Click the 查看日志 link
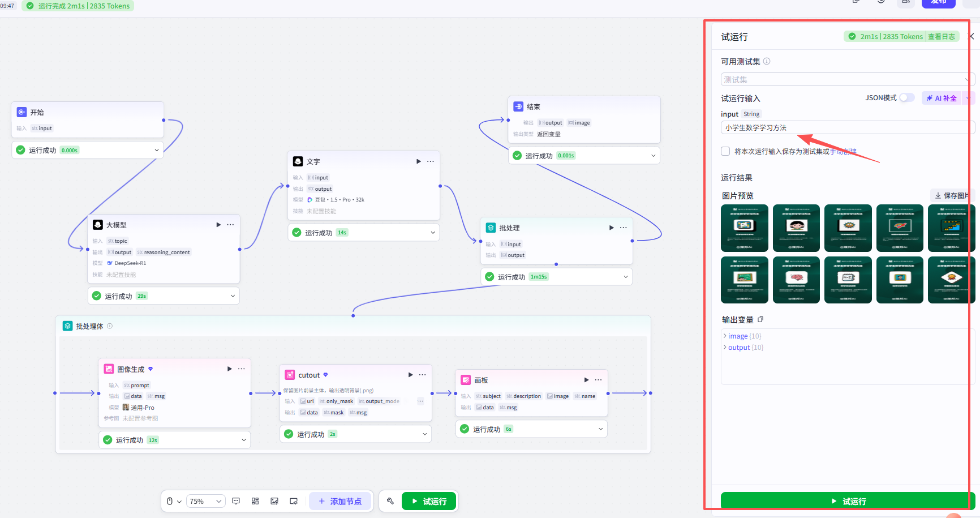The width and height of the screenshot is (980, 518). 942,36
